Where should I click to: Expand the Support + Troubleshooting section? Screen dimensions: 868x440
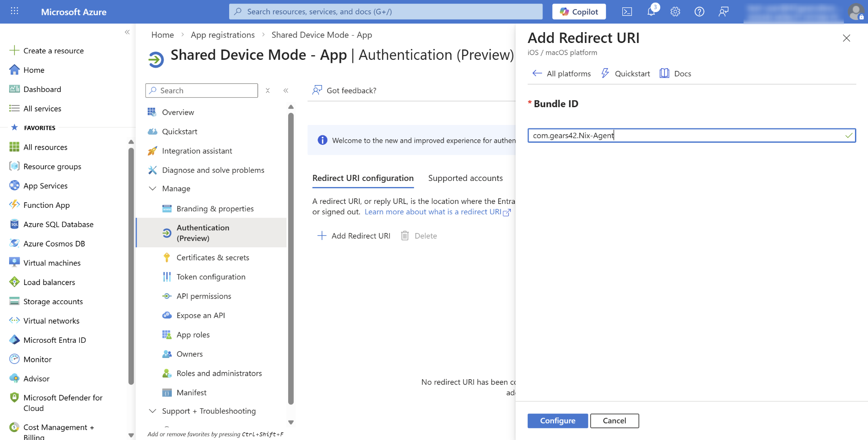[x=152, y=411]
